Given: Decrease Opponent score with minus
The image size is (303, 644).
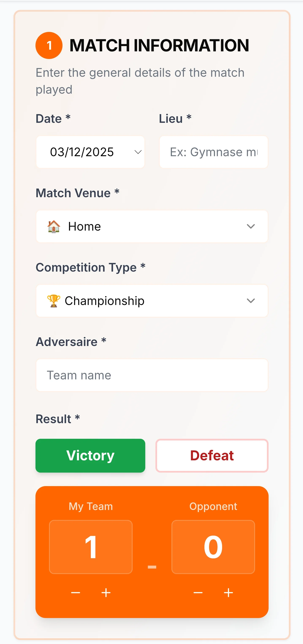Looking at the screenshot, I should point(198,592).
